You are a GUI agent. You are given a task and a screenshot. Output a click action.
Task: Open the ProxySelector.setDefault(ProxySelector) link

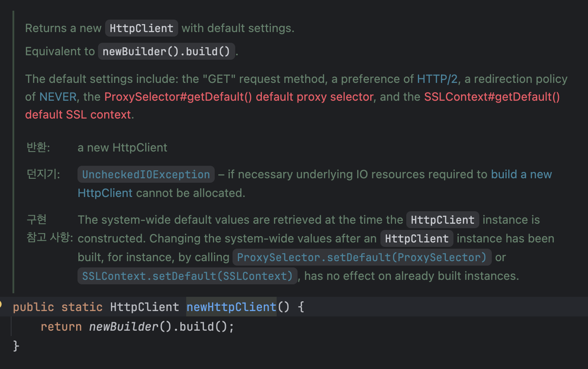click(x=362, y=257)
